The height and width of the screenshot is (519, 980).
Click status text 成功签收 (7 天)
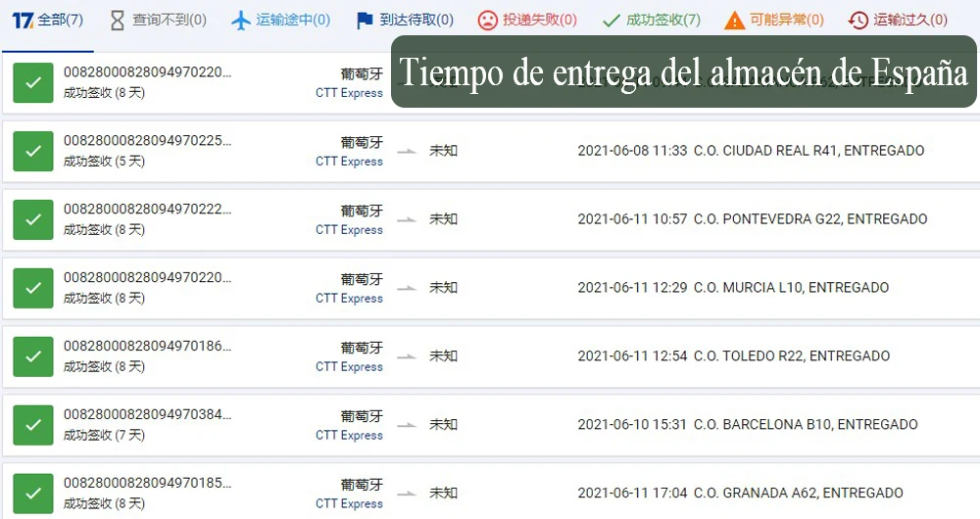click(x=105, y=436)
